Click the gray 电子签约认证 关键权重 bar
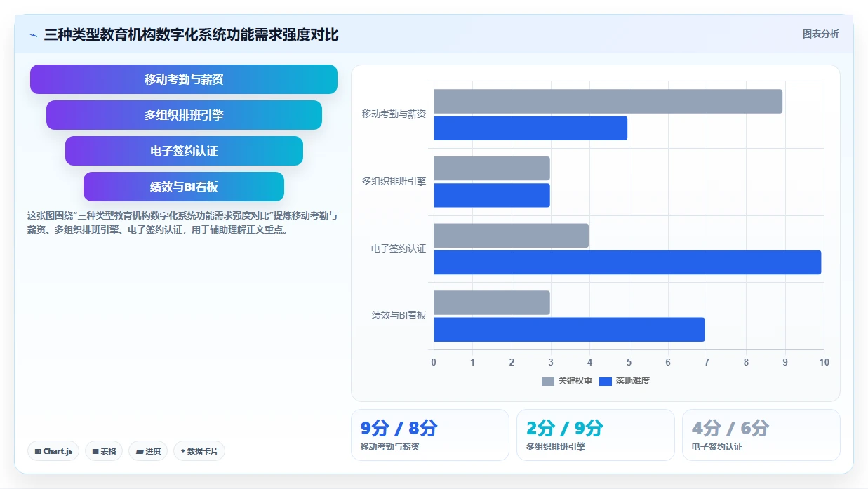This screenshot has width=868, height=489. point(511,236)
